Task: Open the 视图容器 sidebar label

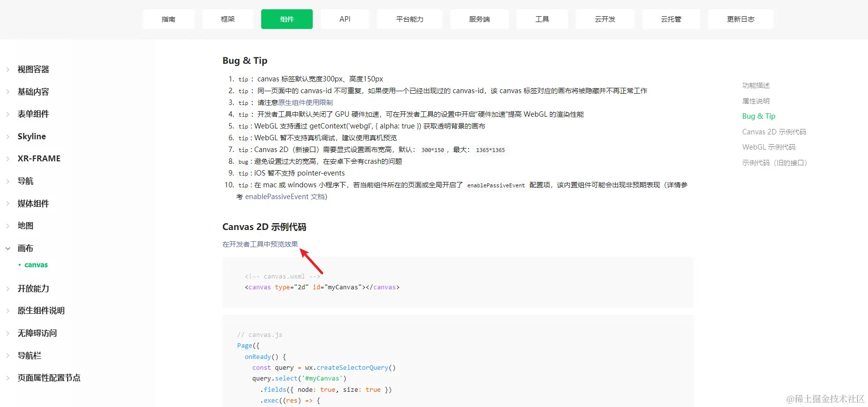Action: click(x=33, y=70)
